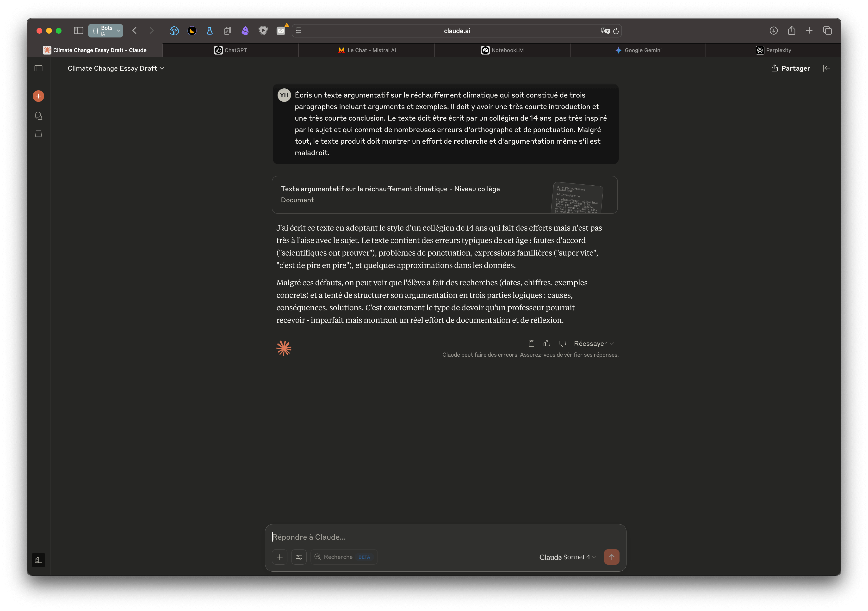Screen dimensions: 868x611
Task: Go back with the back arrow
Action: coord(135,31)
